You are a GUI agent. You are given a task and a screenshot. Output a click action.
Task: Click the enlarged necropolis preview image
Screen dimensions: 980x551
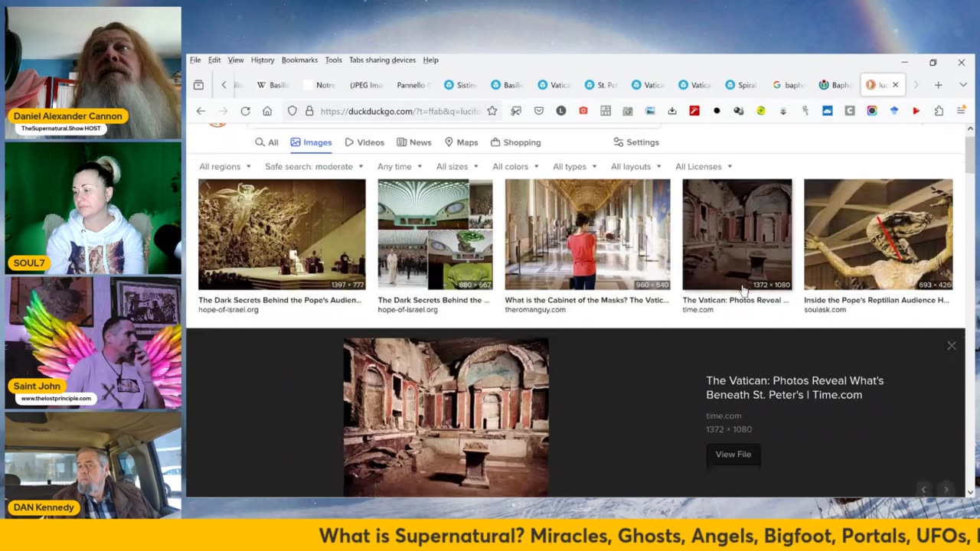point(446,417)
